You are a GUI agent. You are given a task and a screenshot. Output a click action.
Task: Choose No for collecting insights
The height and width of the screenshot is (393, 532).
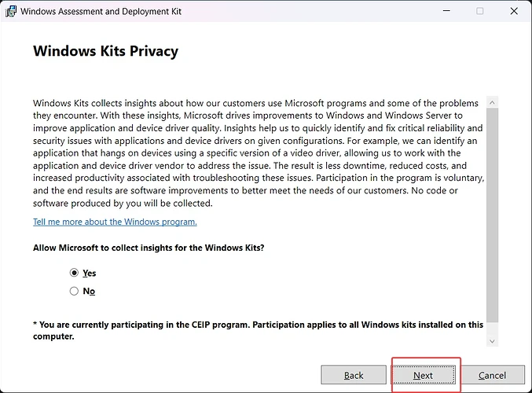click(x=75, y=291)
